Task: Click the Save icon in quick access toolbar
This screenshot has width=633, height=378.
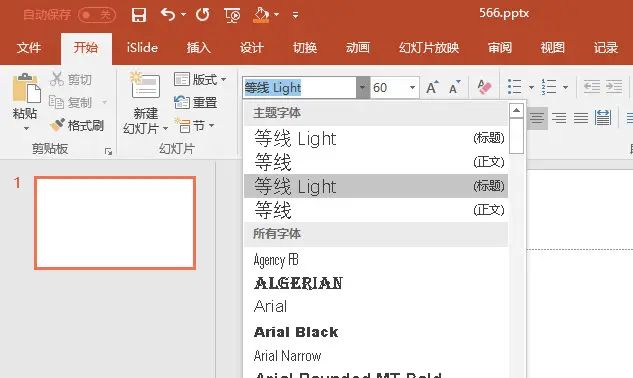Action: coord(138,15)
